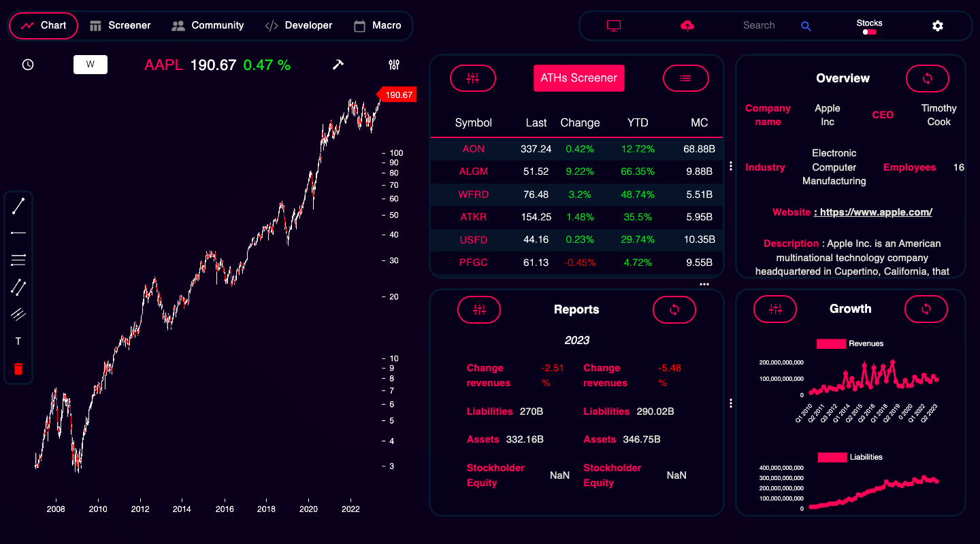Screen dimensions: 980x544
Task: Click the clock icon above chart
Action: click(28, 65)
